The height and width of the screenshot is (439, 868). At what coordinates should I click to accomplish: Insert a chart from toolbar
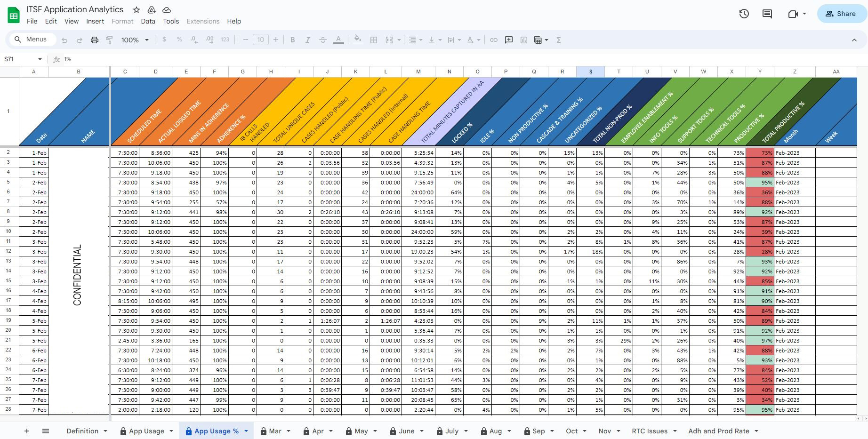[x=524, y=40]
